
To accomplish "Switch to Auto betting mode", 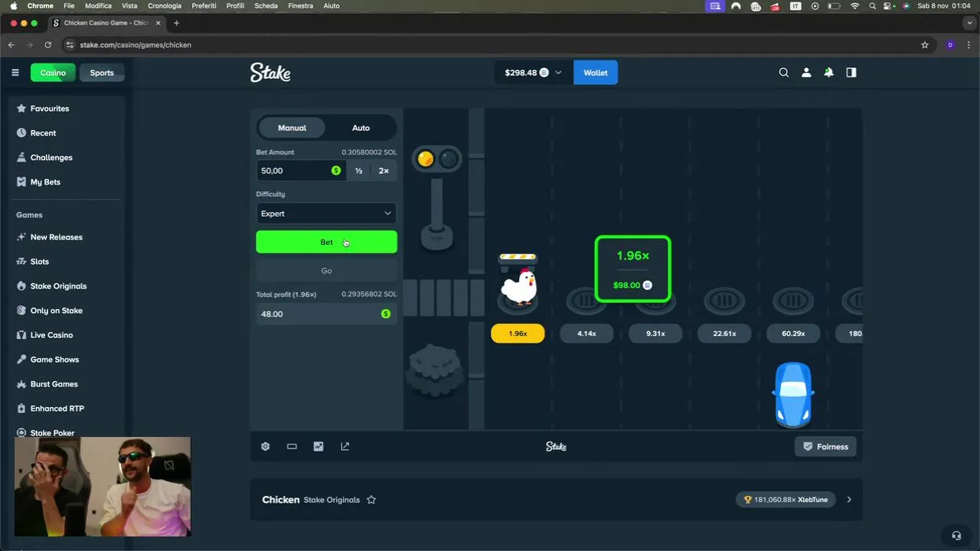I will [361, 128].
